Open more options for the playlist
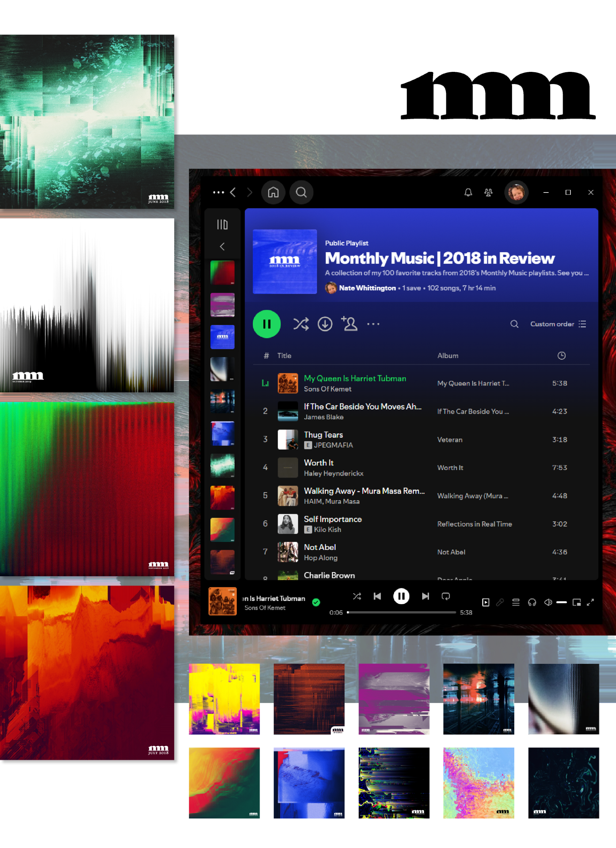The image size is (616, 848). [373, 324]
